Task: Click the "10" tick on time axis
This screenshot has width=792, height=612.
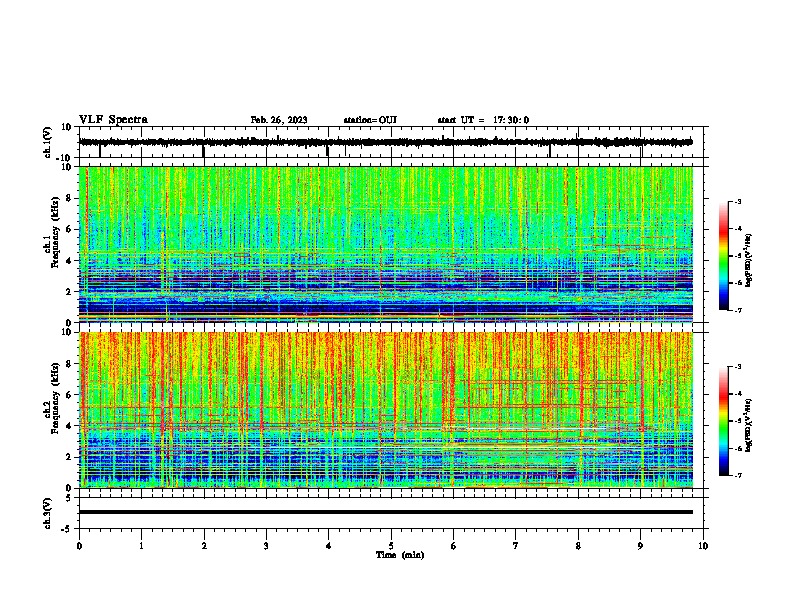Action: (x=703, y=546)
